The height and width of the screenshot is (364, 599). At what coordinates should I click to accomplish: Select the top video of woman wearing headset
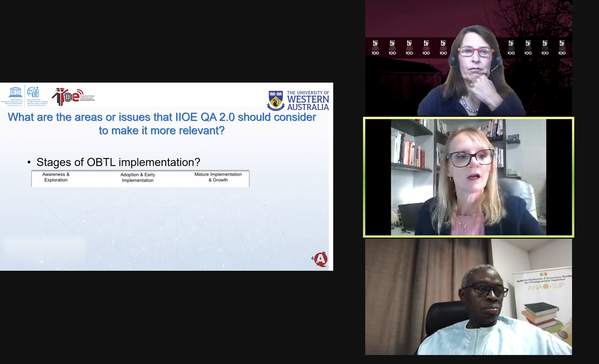click(x=468, y=58)
